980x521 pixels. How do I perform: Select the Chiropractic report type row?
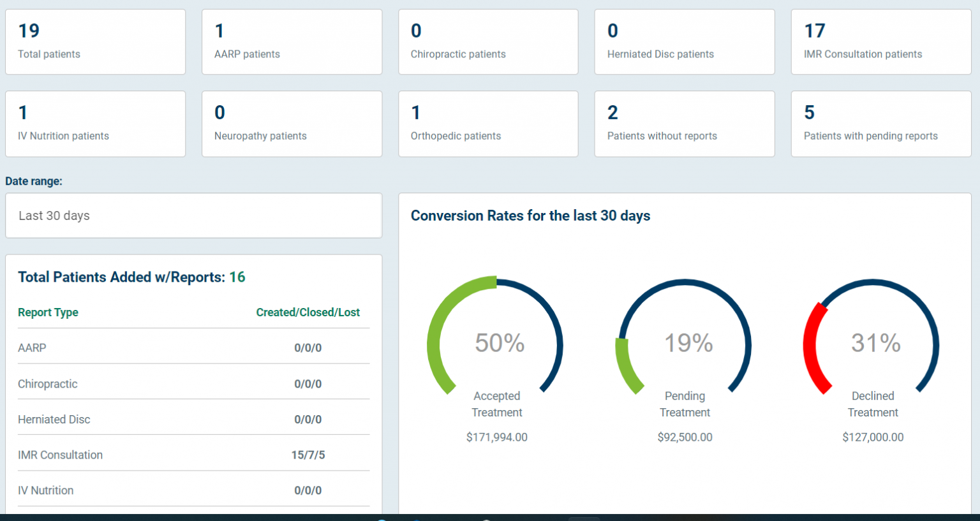tap(194, 383)
